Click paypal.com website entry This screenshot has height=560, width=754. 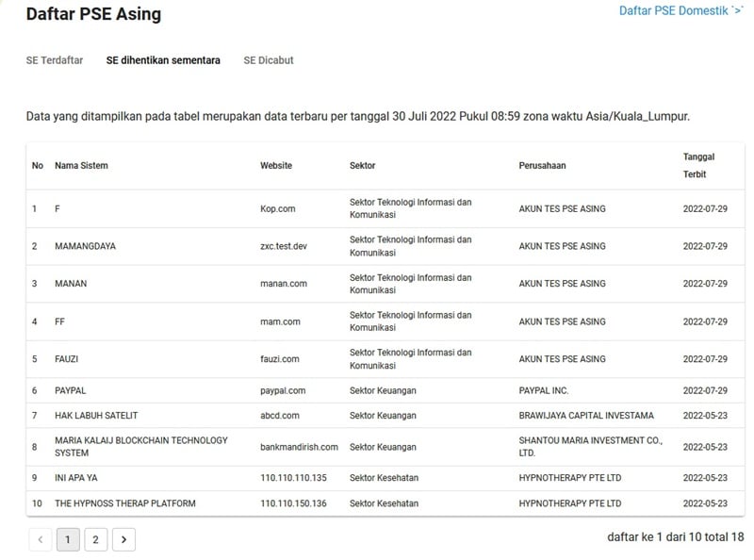pyautogui.click(x=283, y=390)
